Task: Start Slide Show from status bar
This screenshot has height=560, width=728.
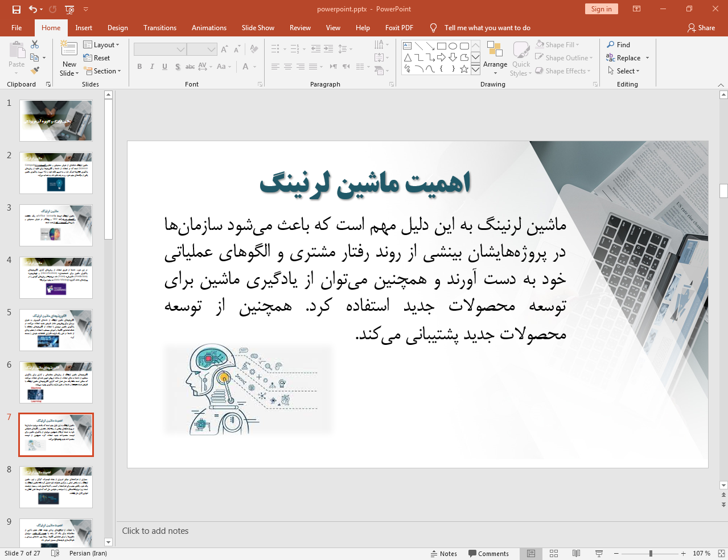Action: (x=599, y=553)
